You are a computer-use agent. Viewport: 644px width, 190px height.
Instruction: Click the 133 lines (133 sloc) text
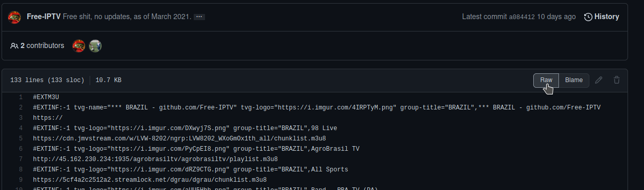coord(47,80)
